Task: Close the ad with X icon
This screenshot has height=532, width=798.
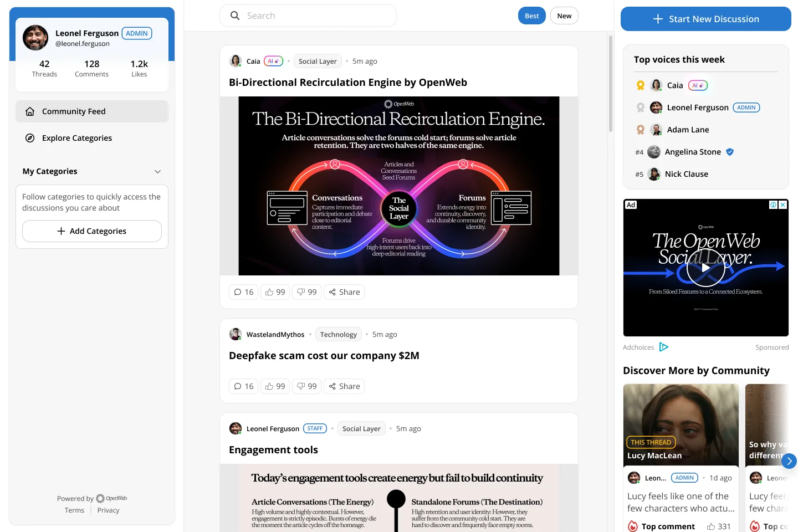Action: click(x=782, y=205)
